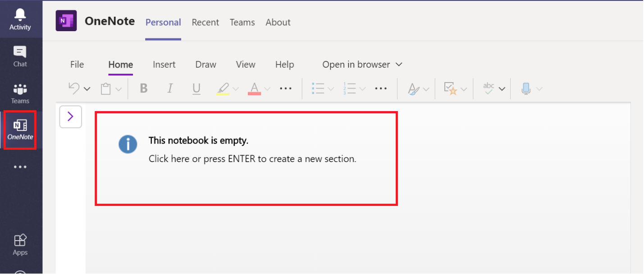644x274 pixels.
Task: Expand the bullet list style dropdown
Action: point(331,89)
